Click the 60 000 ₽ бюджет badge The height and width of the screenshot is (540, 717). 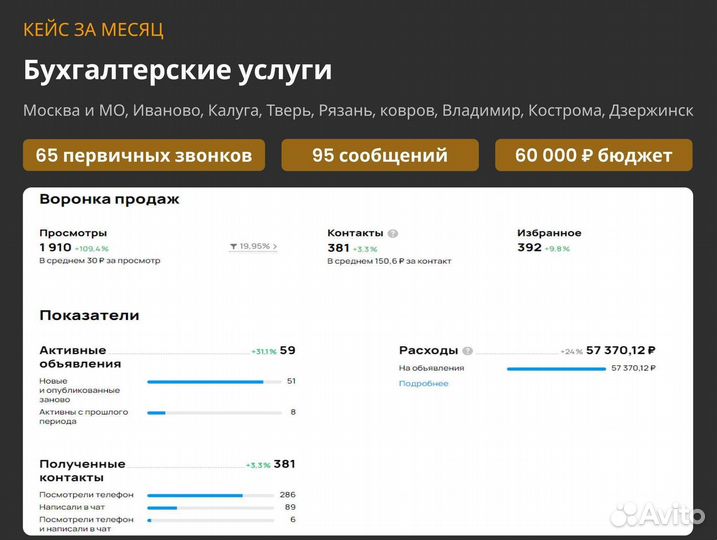pos(594,155)
